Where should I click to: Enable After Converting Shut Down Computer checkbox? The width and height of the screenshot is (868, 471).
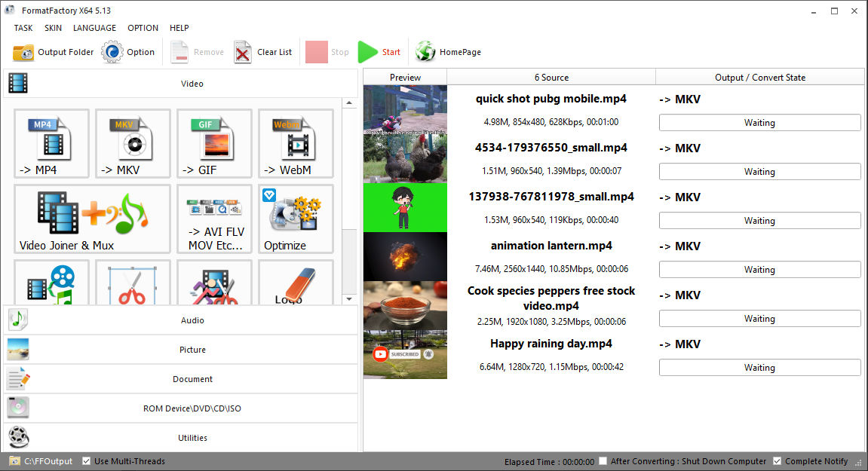pyautogui.click(x=603, y=461)
